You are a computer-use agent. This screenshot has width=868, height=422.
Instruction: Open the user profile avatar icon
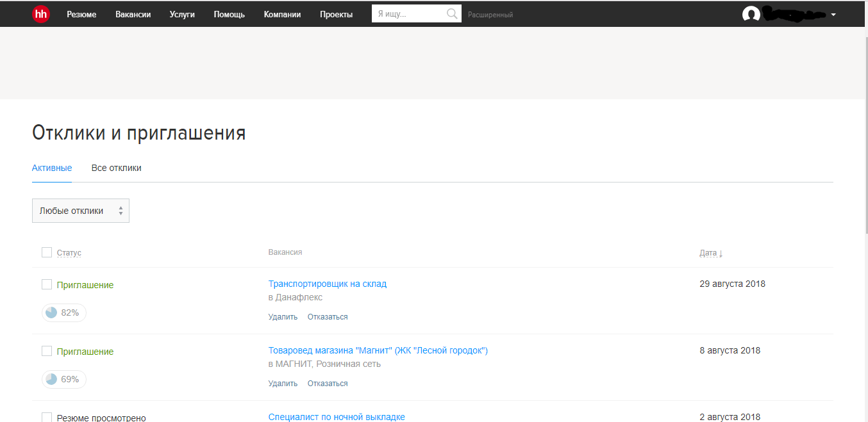(x=751, y=15)
